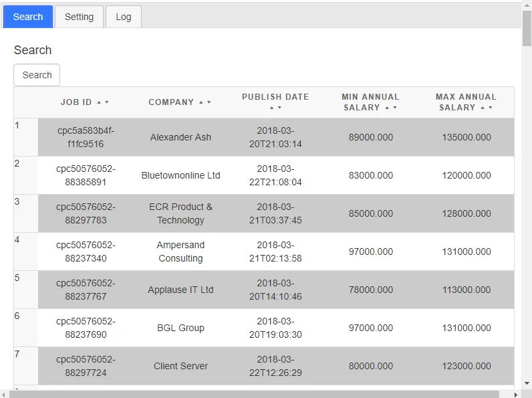Click job ID cpc50576052-88237690
532x398 pixels.
point(86,328)
